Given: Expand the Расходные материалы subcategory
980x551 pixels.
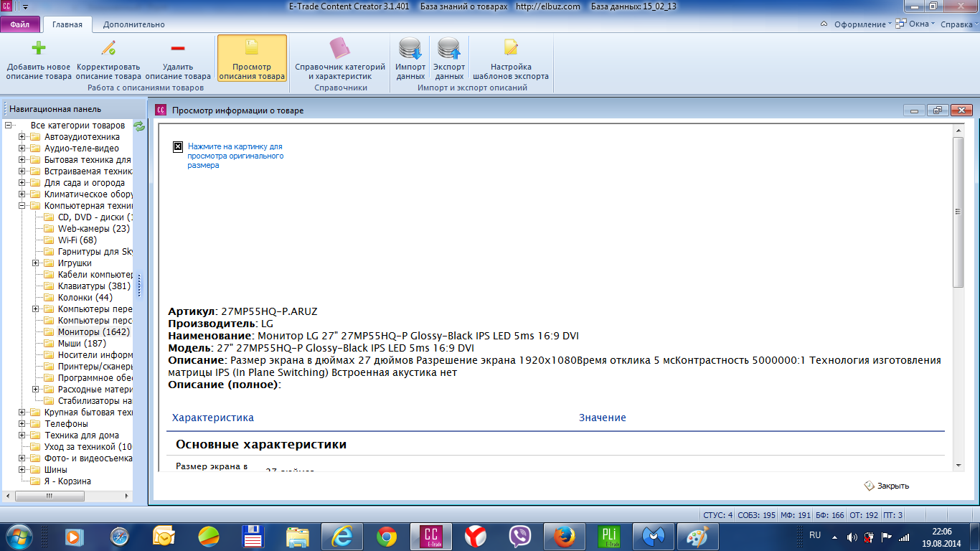Looking at the screenshot, I should (x=36, y=390).
